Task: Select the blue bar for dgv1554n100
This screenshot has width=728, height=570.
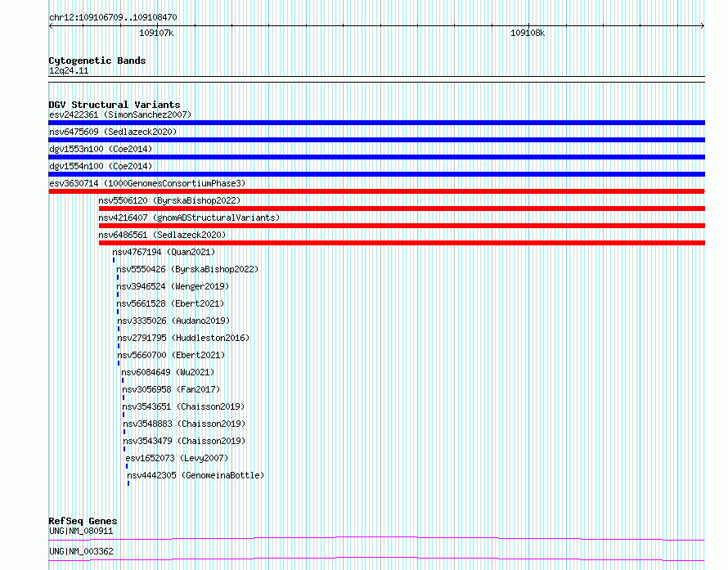Action: click(x=376, y=174)
